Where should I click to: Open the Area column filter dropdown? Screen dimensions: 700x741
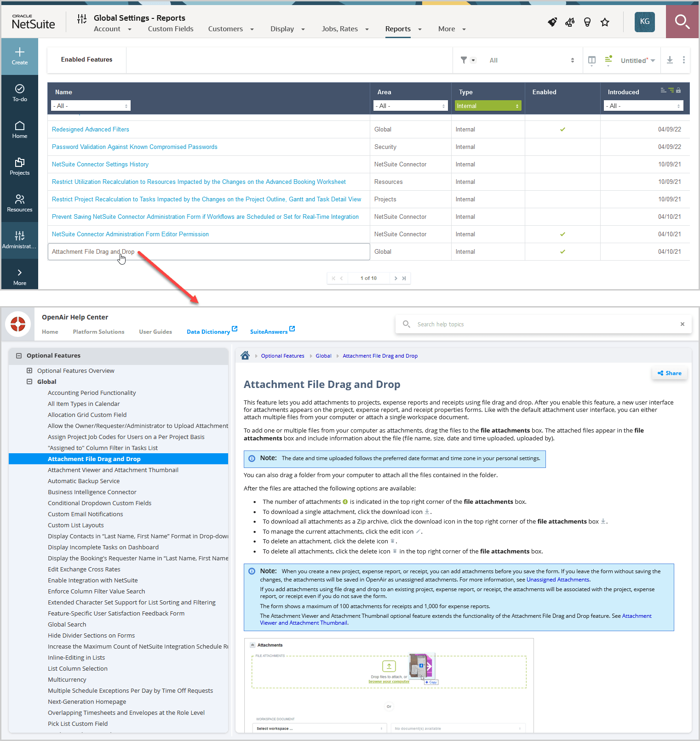coord(411,106)
